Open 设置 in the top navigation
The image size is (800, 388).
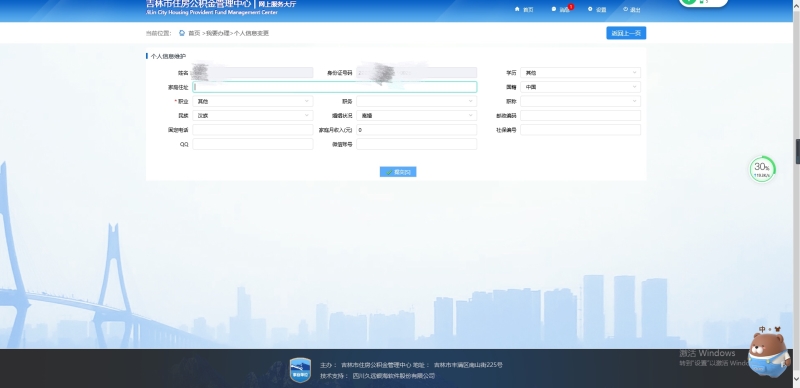click(601, 10)
